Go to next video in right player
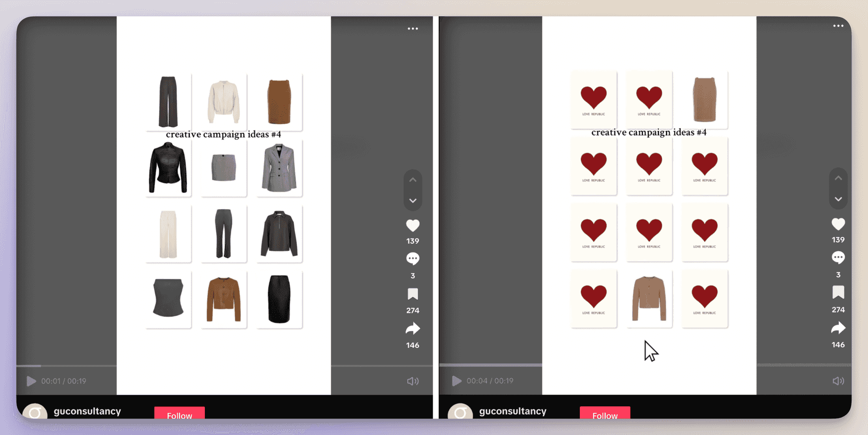868x435 pixels. (x=838, y=199)
